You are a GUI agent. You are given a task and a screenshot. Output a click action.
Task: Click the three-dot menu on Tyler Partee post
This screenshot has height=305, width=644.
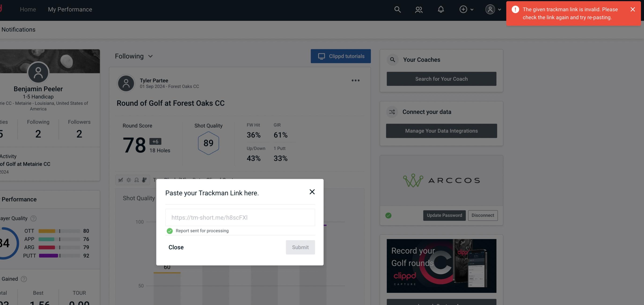[x=355, y=81]
